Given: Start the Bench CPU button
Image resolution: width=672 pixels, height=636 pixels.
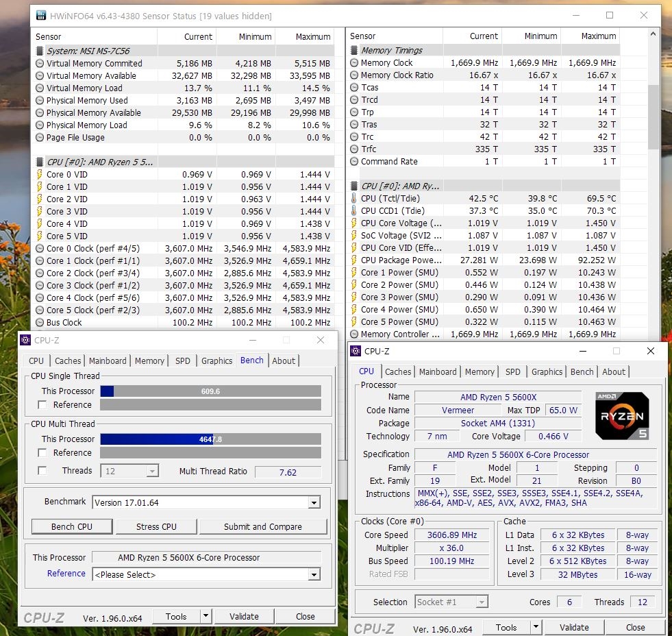Looking at the screenshot, I should (x=72, y=526).
